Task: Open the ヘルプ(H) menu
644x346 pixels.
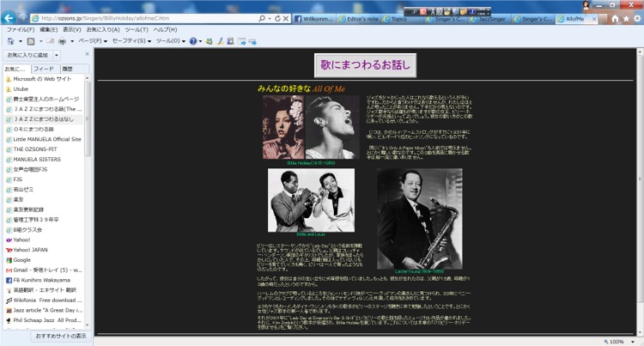Action: pos(165,29)
